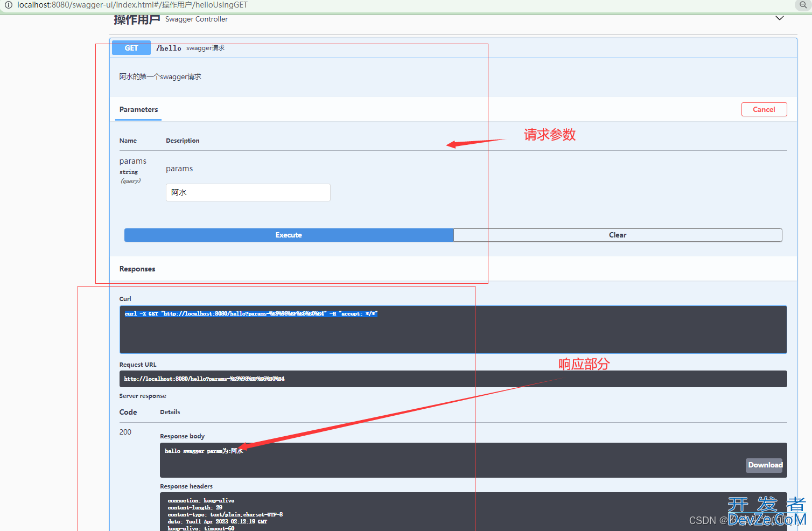Click the '阿水的第一个swagger请求' description
Screen dimensions: 812x531
click(x=160, y=76)
